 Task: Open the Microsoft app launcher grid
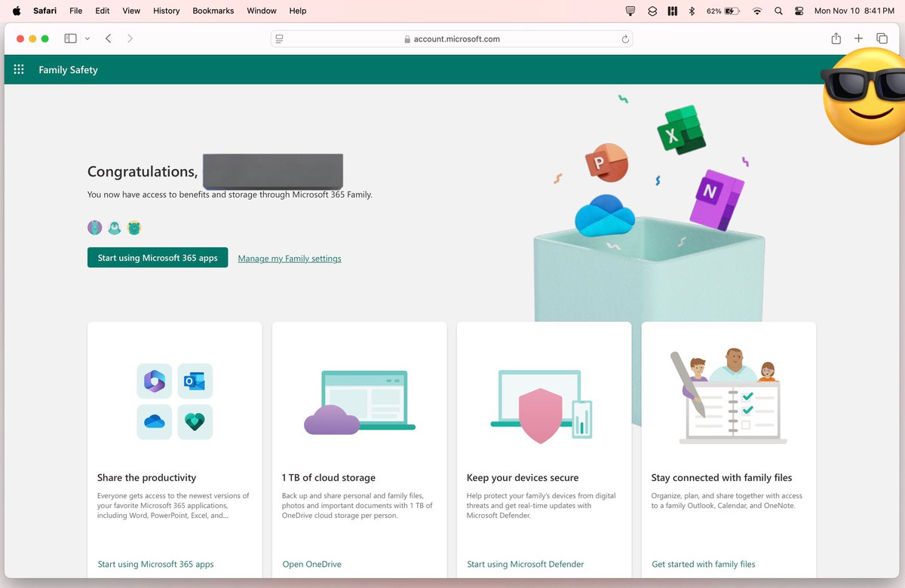(x=19, y=69)
